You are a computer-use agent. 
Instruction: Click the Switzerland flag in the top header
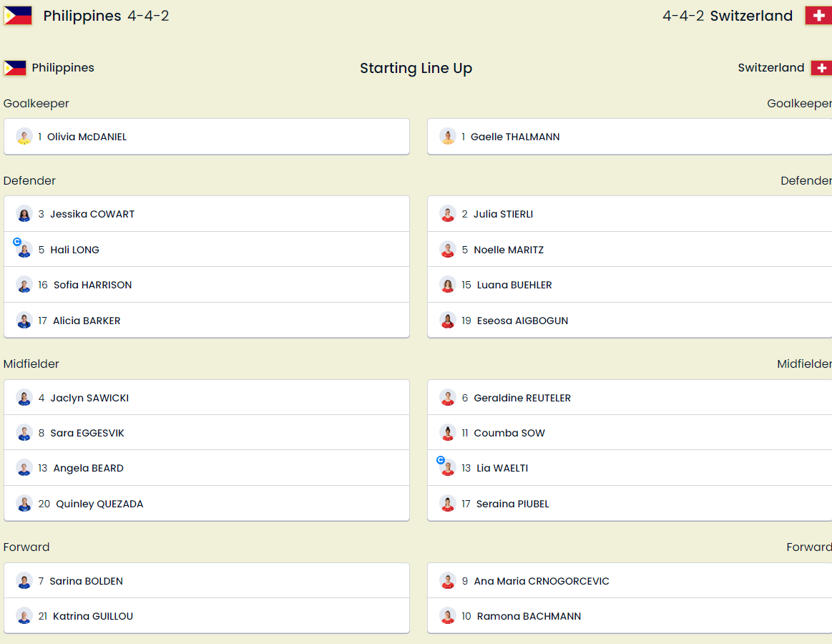818,16
